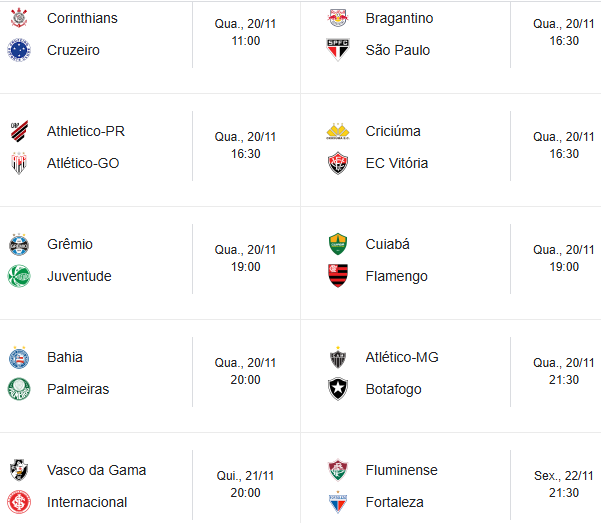Select the Juventude team name
This screenshot has height=523, width=601.
pyautogui.click(x=79, y=276)
